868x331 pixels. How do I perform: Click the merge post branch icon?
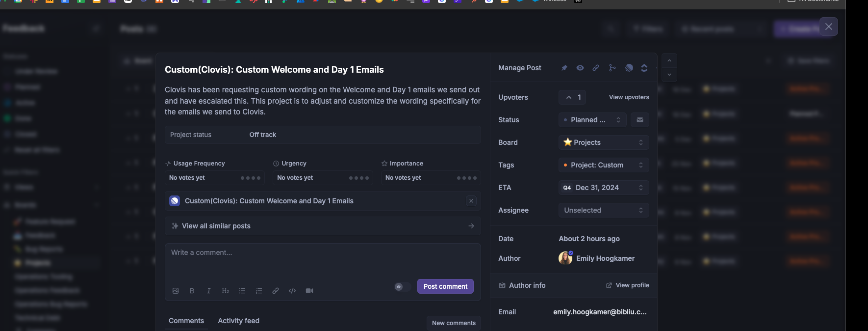click(612, 68)
